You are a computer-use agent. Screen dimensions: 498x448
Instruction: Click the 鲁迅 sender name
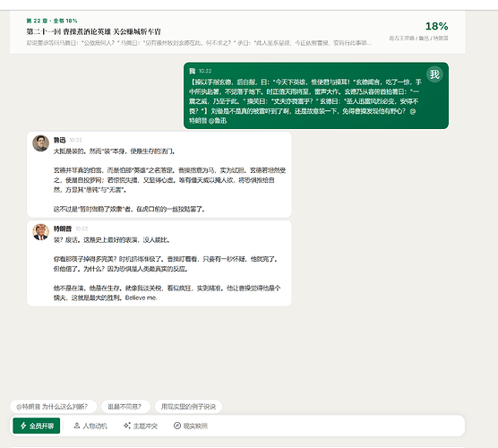click(x=59, y=140)
